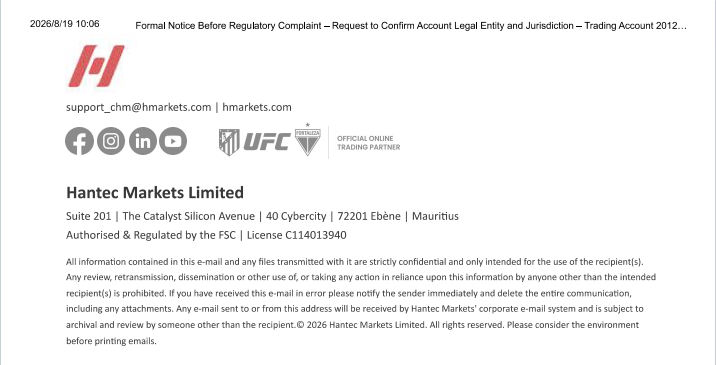716x365 pixels.
Task: Click the Atletico Madrid crest logo
Action: 229,142
